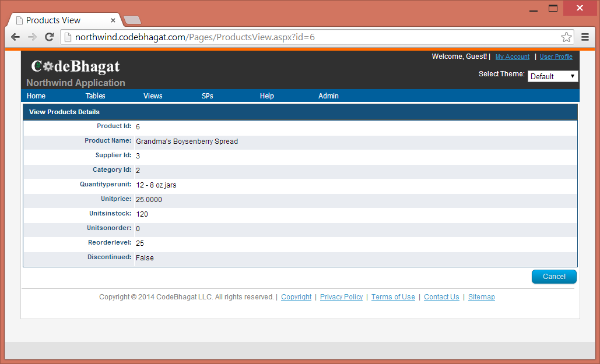This screenshot has width=600, height=364.
Task: Click the Sitemap footer link
Action: [481, 297]
